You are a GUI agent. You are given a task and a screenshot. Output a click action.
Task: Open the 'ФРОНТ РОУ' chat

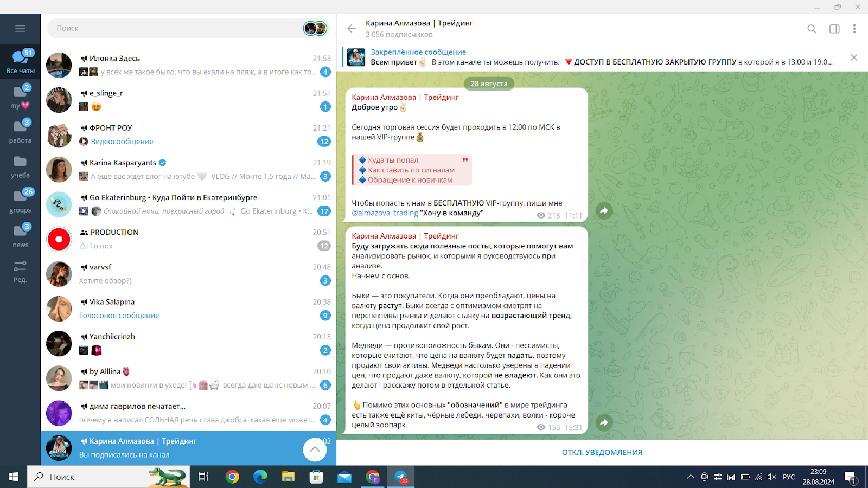(188, 134)
